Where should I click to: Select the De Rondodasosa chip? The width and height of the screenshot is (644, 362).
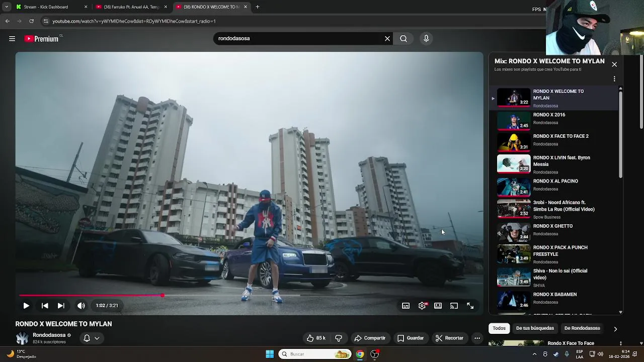pyautogui.click(x=582, y=328)
